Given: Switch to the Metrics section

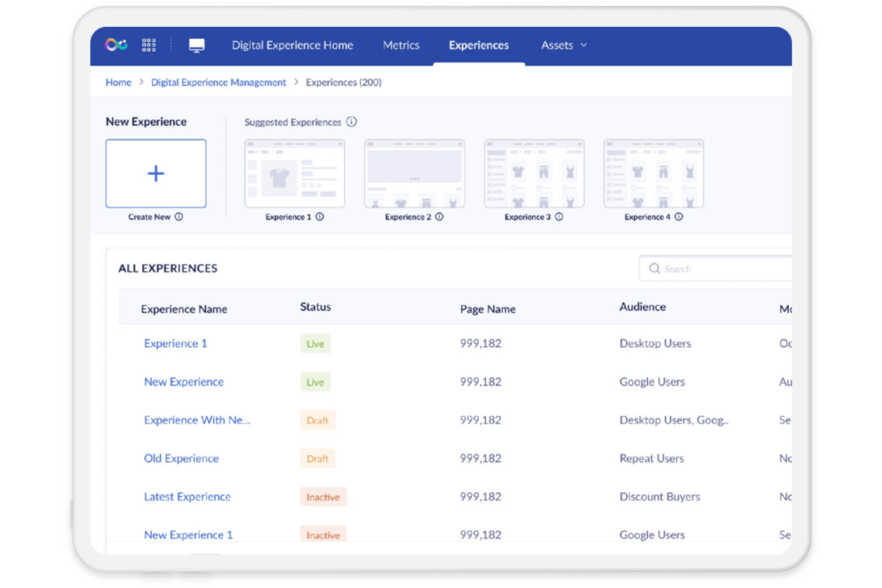Looking at the screenshot, I should pos(400,45).
